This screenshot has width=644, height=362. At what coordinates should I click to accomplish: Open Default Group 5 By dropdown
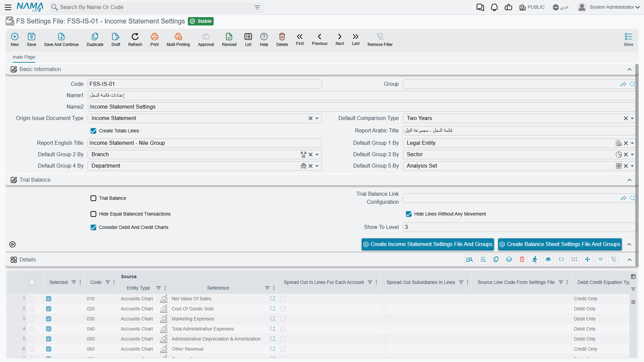(632, 166)
